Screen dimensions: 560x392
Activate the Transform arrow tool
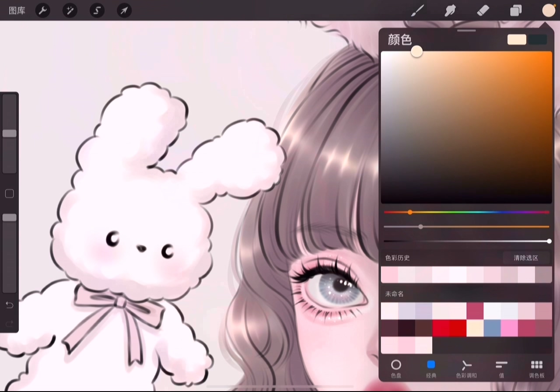coord(124,10)
